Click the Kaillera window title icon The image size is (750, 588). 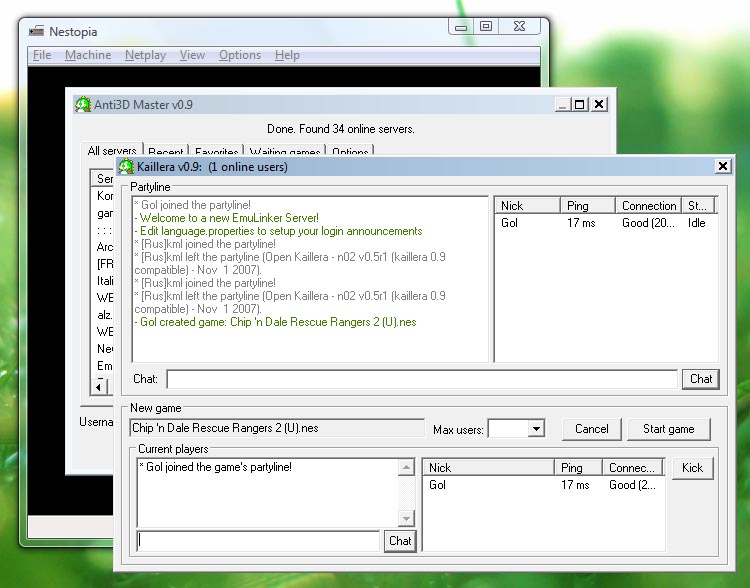(x=126, y=166)
